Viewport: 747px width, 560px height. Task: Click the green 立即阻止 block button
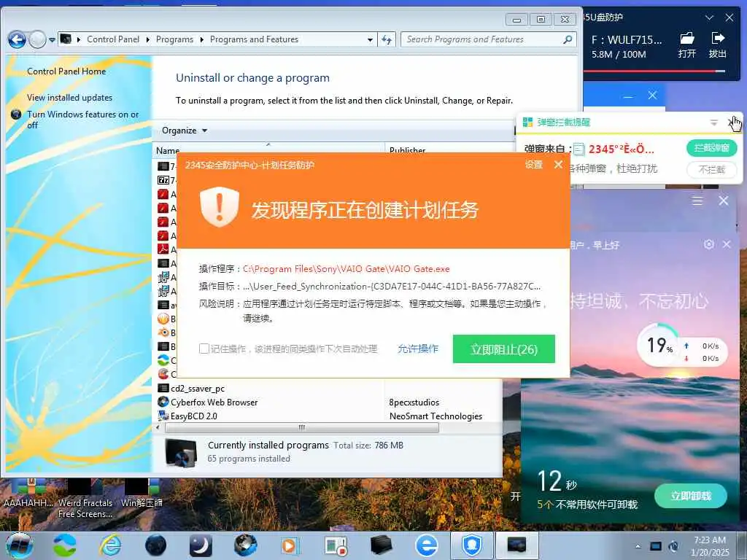click(503, 349)
